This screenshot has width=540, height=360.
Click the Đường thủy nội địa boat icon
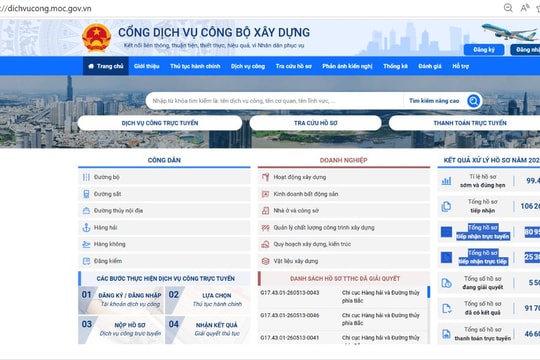tap(86, 210)
